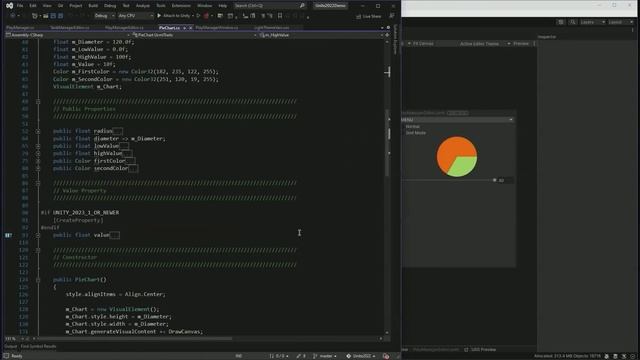The height and width of the screenshot is (360, 640).
Task: Expand the collapsed secondColor property
Action: coord(38,169)
